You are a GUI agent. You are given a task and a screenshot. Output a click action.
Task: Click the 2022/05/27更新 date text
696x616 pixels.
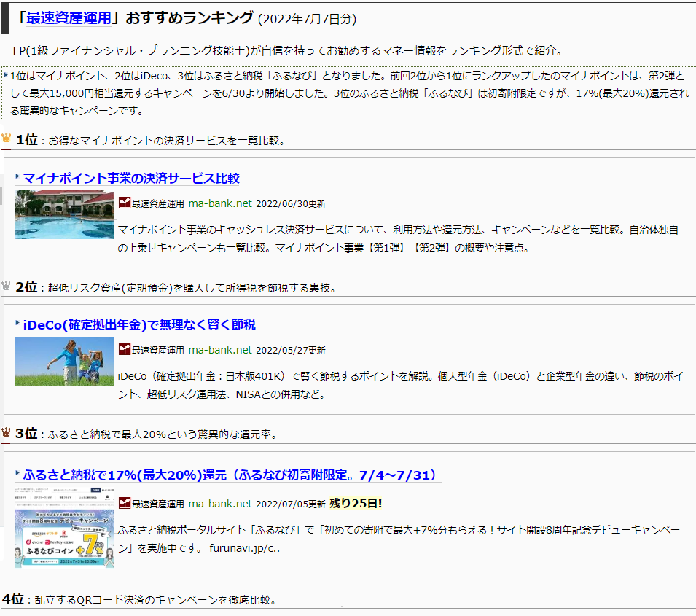(x=291, y=351)
